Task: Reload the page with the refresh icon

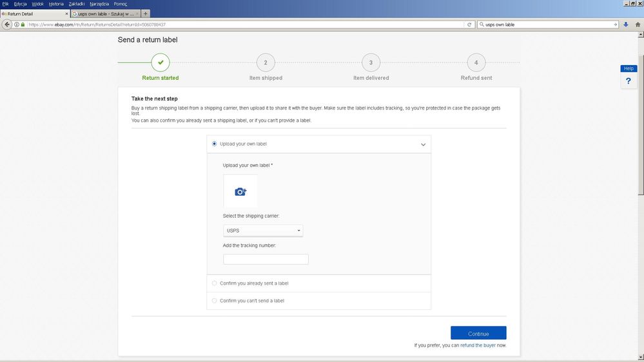Action: 469,24
